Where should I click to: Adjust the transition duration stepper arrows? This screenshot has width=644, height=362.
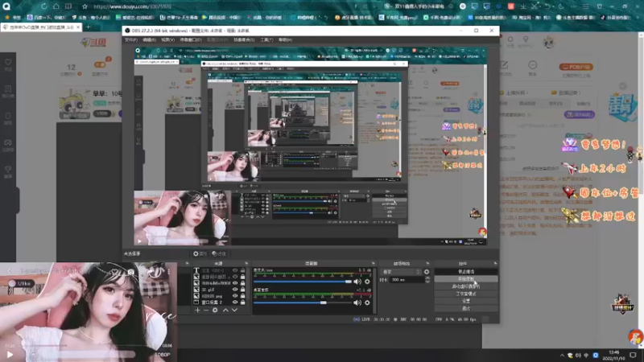427,279
